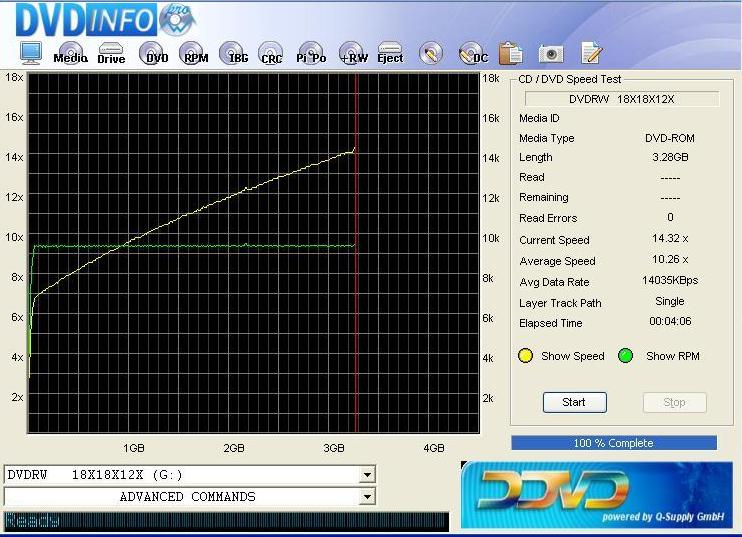
Task: Click the DVD Q-Supply GmbH banner
Action: [596, 494]
